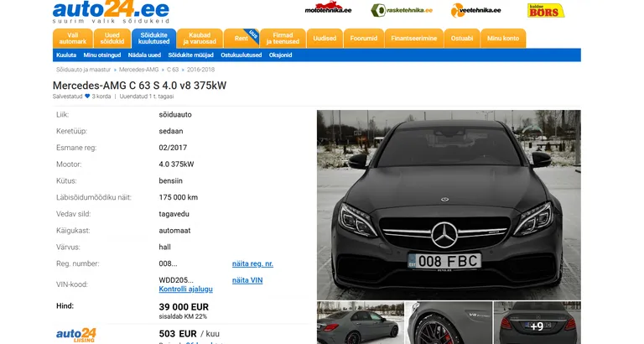Open the Kontrolli ajalugu link
644x344 pixels.
(x=185, y=289)
